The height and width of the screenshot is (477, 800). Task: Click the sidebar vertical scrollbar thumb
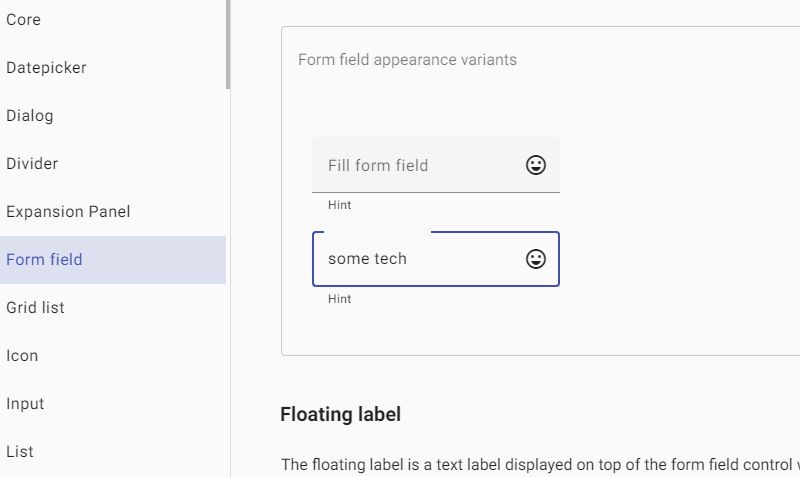click(x=228, y=44)
